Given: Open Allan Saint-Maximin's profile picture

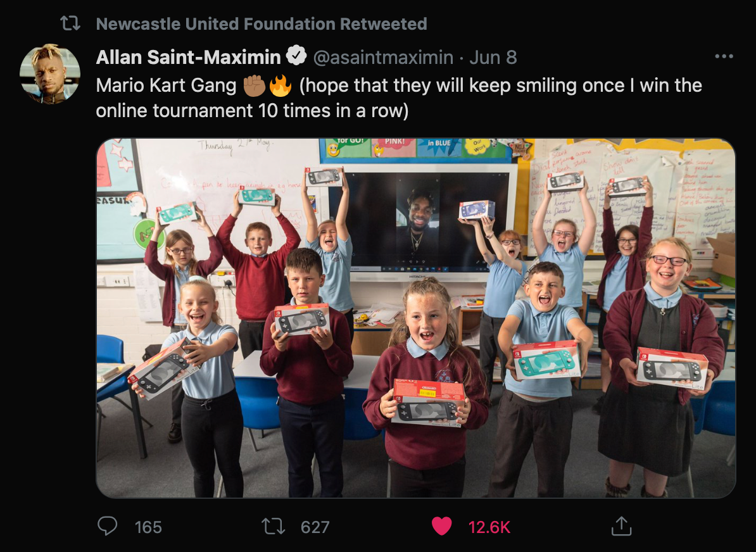Looking at the screenshot, I should click(x=50, y=74).
